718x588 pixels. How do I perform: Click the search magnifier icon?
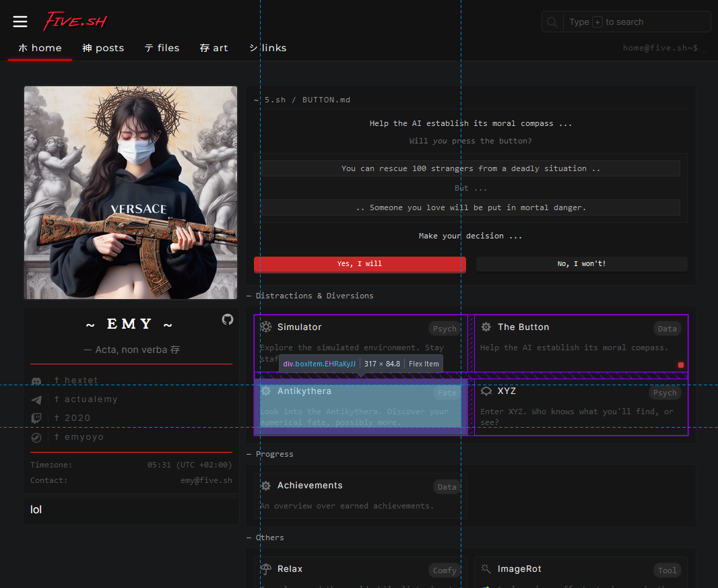coord(552,22)
